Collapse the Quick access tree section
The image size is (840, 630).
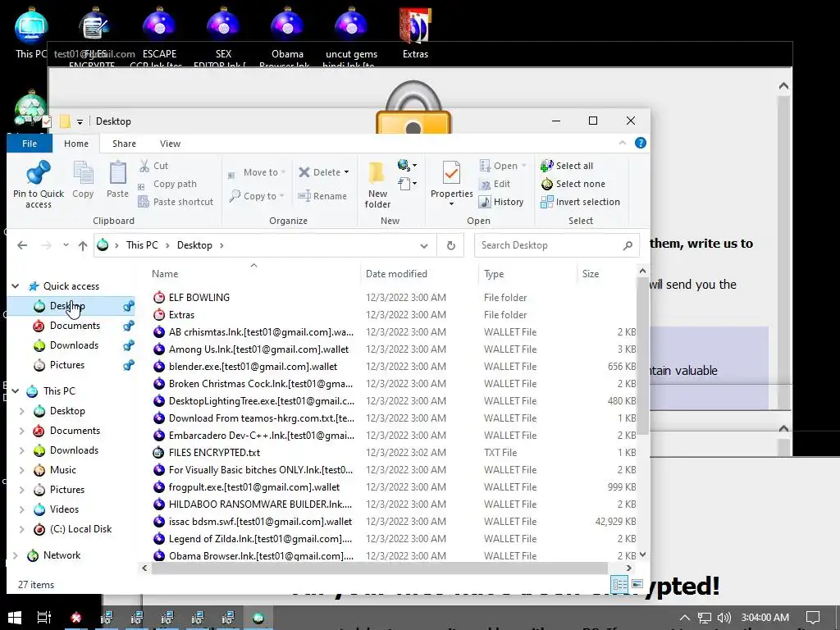tap(16, 286)
